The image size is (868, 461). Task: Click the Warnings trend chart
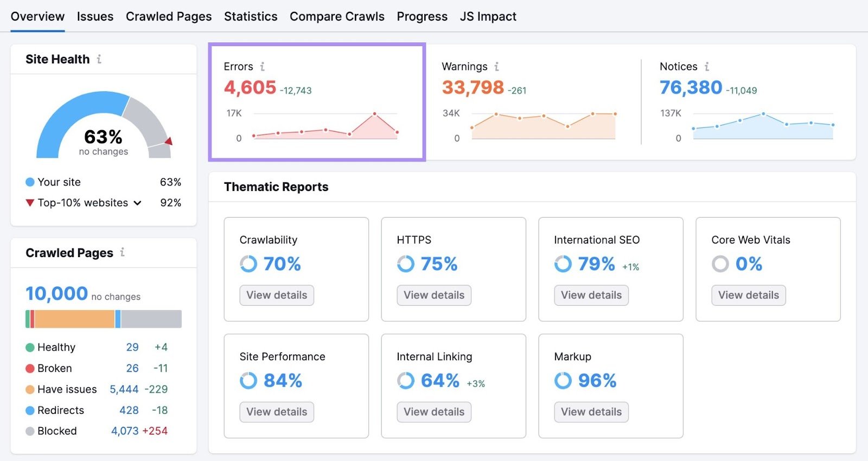[x=544, y=126]
